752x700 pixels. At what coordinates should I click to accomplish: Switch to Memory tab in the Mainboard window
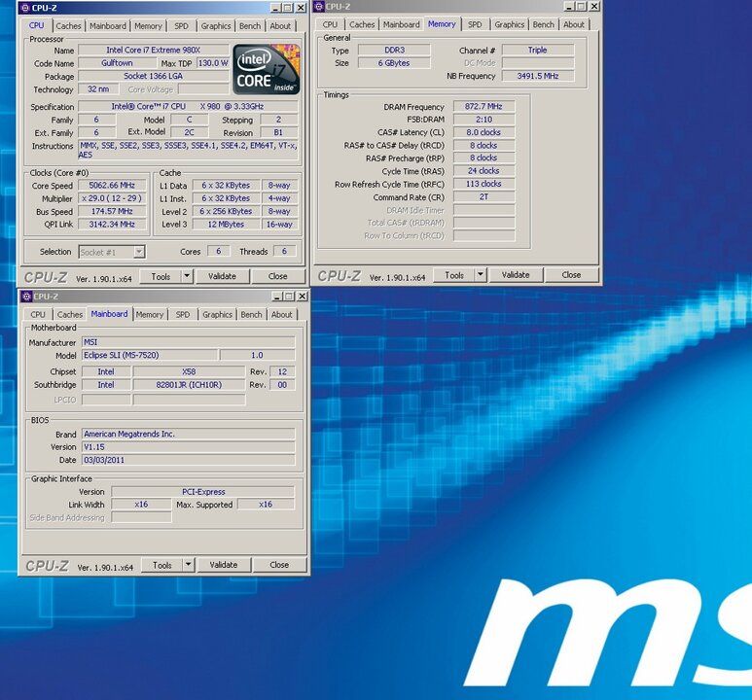pos(150,315)
